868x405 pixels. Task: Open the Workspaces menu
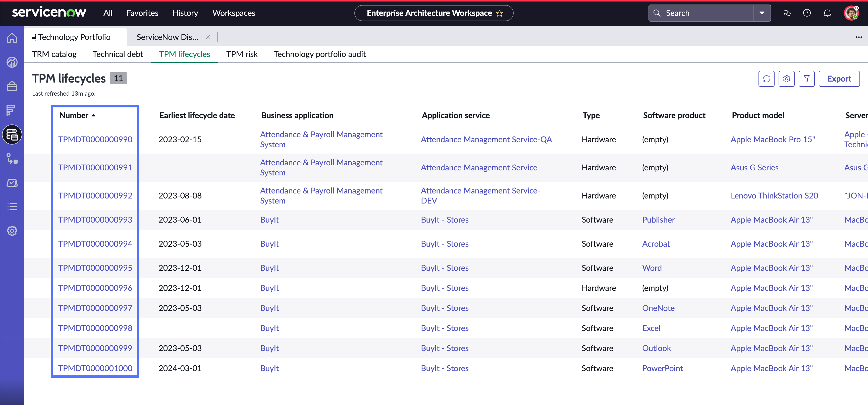pos(234,13)
